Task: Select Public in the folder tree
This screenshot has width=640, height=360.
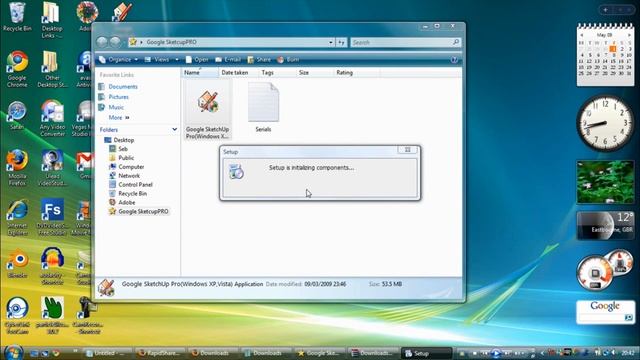Action: [122, 158]
